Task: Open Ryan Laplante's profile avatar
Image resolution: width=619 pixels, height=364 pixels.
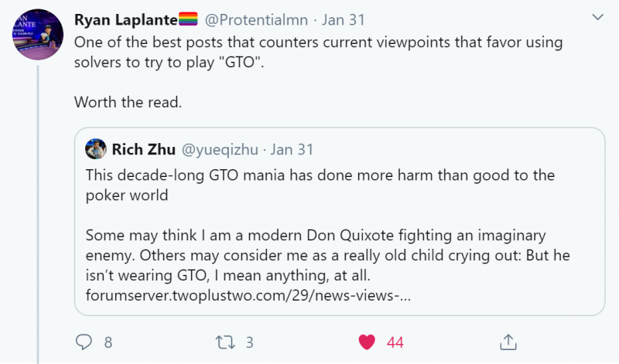Action: pos(36,38)
